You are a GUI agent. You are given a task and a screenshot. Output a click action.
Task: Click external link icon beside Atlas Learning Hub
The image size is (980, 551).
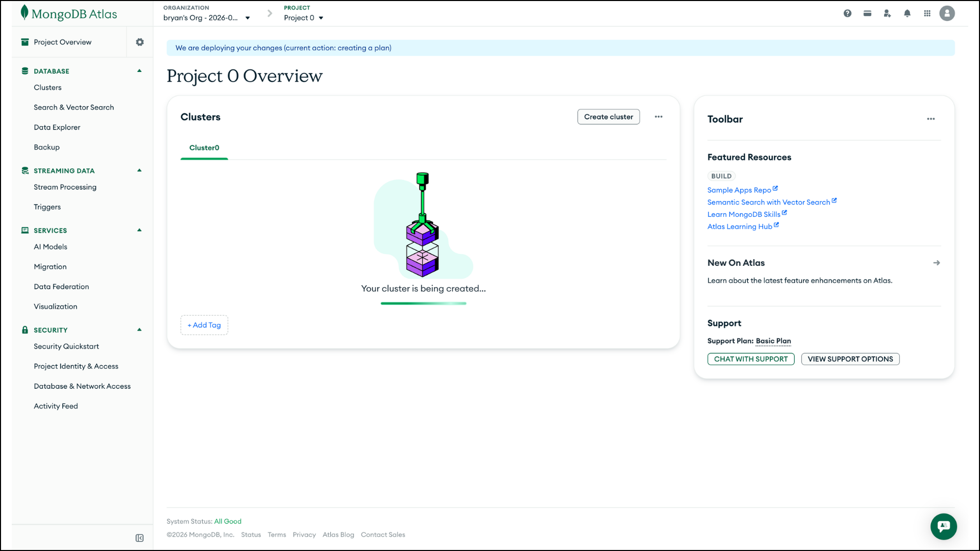(x=776, y=225)
